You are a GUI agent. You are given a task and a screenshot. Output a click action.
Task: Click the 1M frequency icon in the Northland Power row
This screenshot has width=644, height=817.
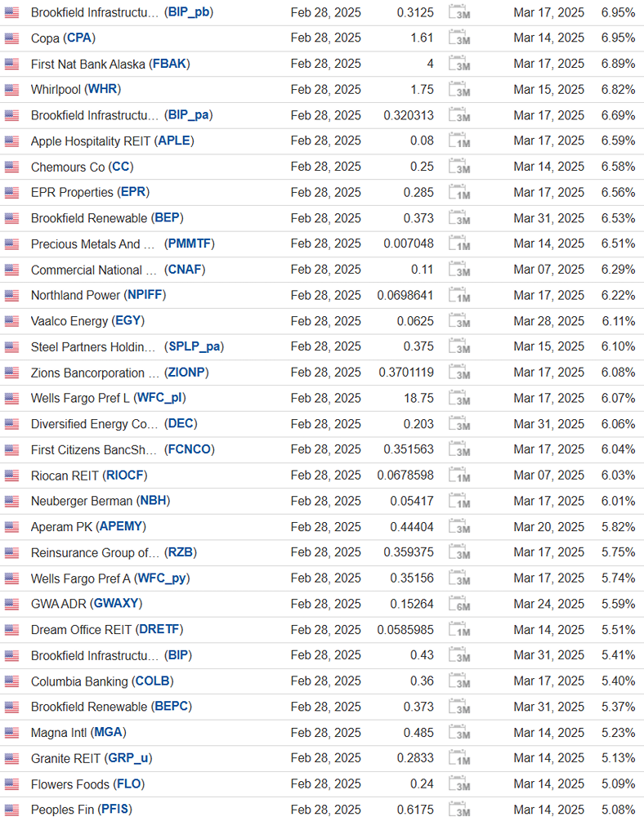tap(459, 296)
